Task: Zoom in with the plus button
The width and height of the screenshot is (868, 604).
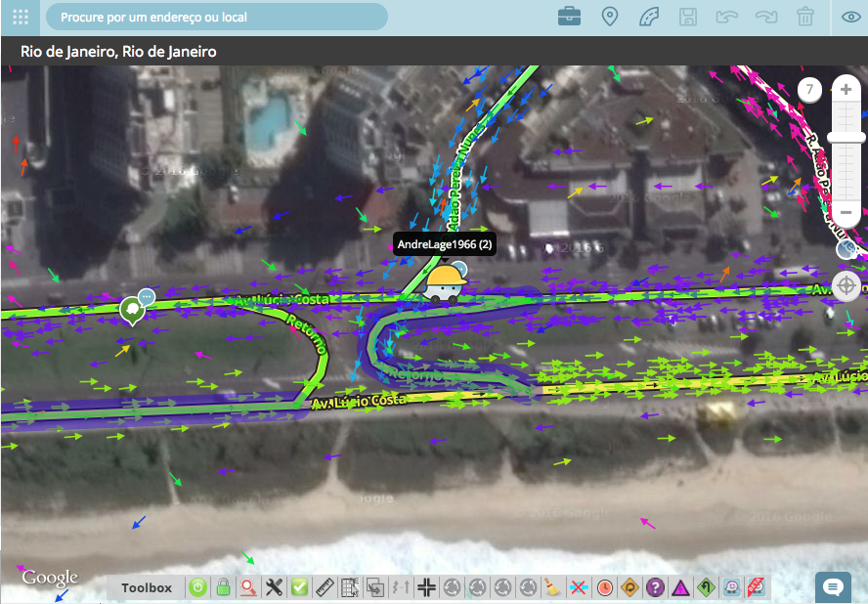Action: [x=846, y=90]
